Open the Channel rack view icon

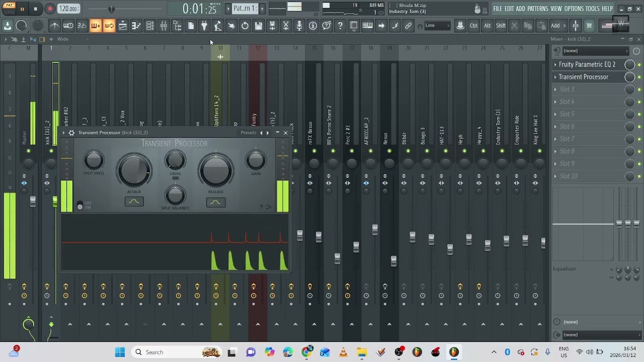[150, 26]
